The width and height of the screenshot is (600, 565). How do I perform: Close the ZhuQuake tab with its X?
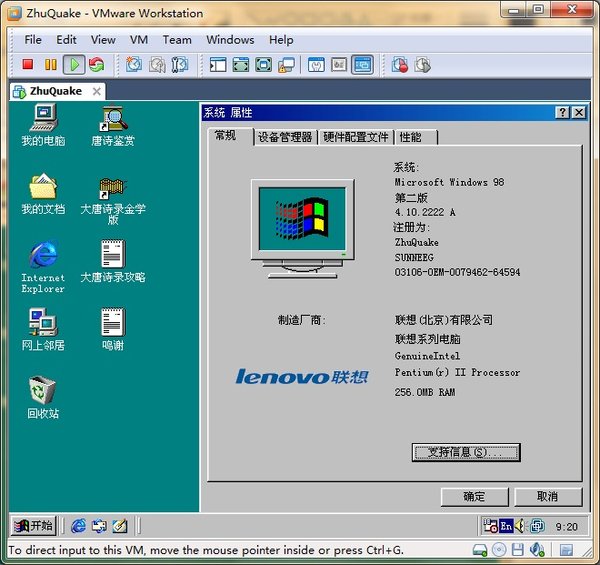coord(97,91)
